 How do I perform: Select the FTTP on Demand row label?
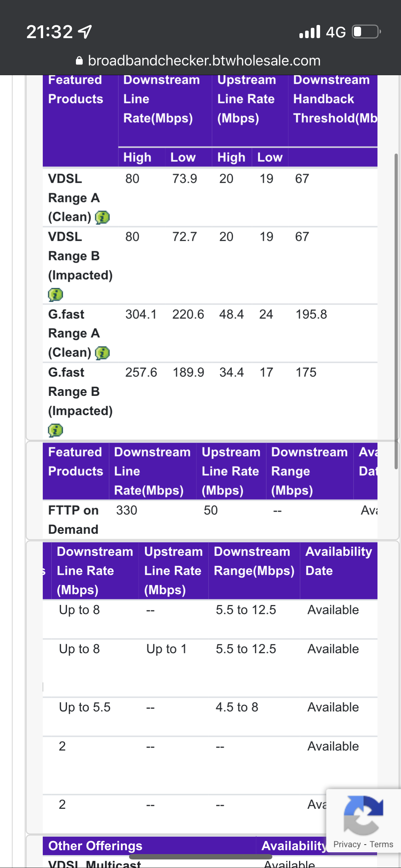[x=73, y=520]
